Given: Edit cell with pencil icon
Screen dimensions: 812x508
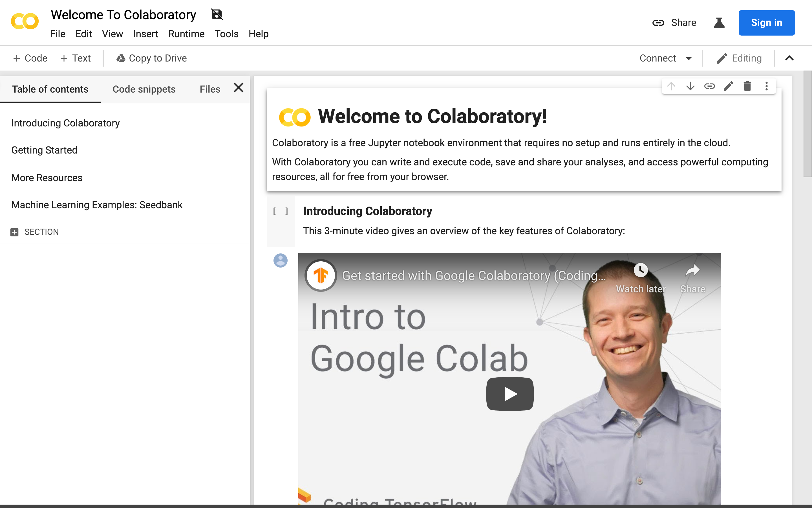Looking at the screenshot, I should [x=729, y=86].
